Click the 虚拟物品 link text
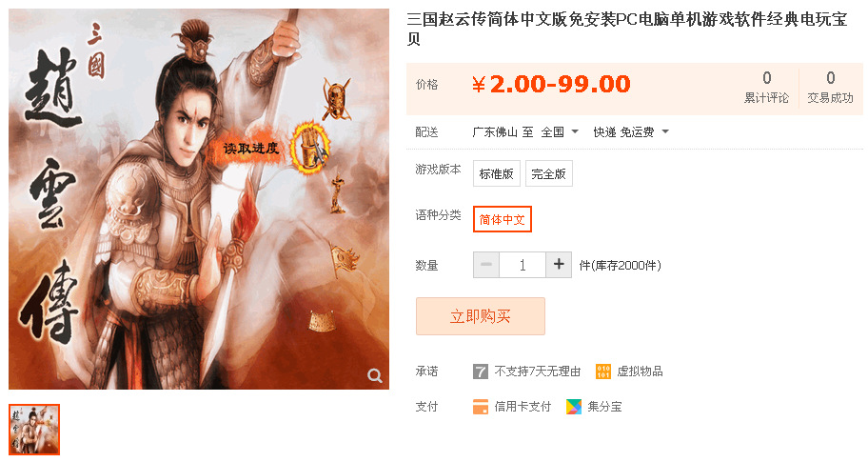Viewport: 868px width, 462px height. [x=640, y=372]
